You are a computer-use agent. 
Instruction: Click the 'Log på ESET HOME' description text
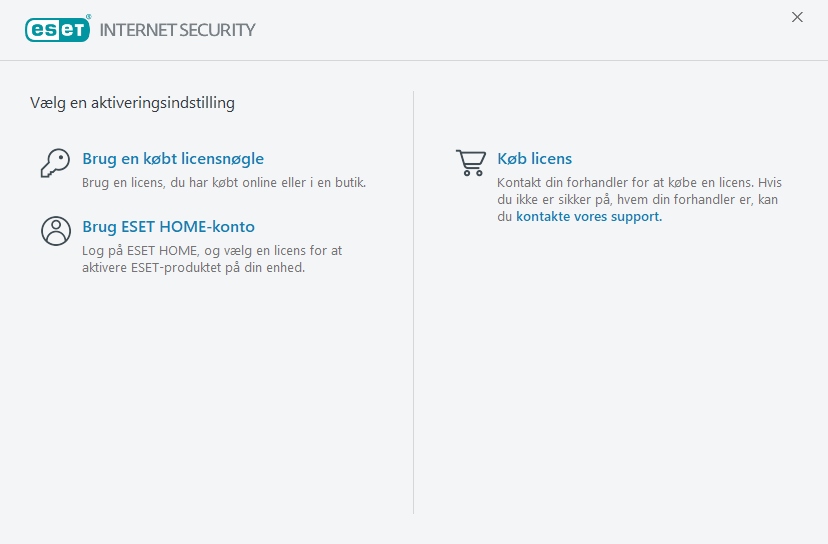point(212,251)
